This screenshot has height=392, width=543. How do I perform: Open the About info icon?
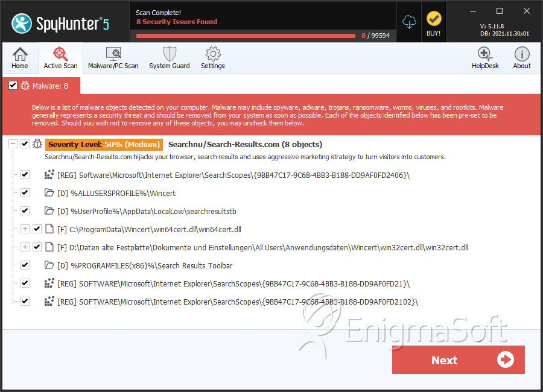(522, 58)
